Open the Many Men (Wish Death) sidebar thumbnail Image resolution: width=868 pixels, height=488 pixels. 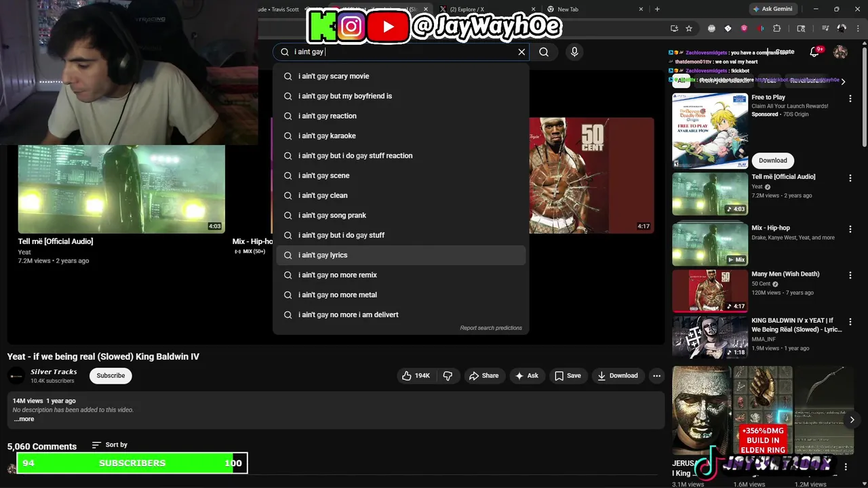point(710,291)
